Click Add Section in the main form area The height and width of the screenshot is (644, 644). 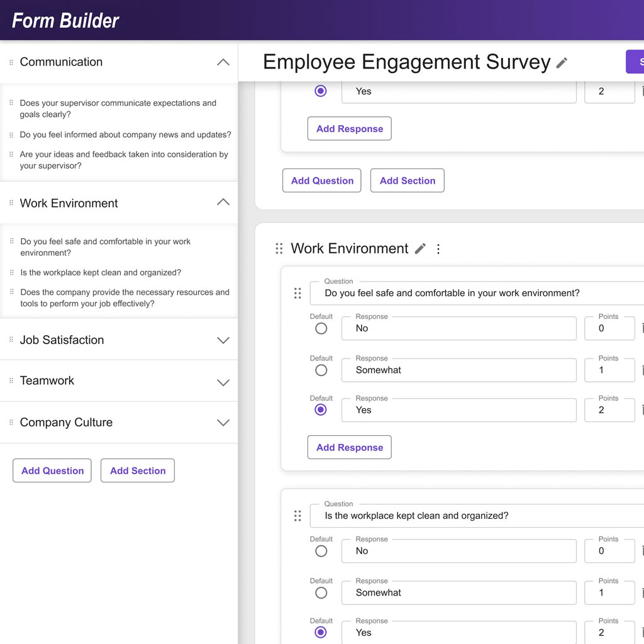click(407, 180)
